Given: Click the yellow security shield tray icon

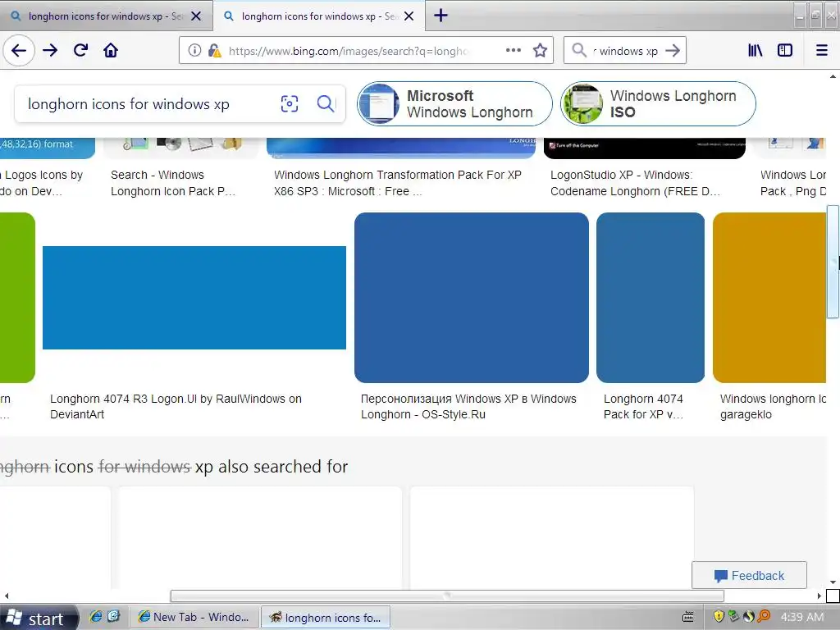Looking at the screenshot, I should pyautogui.click(x=719, y=617).
